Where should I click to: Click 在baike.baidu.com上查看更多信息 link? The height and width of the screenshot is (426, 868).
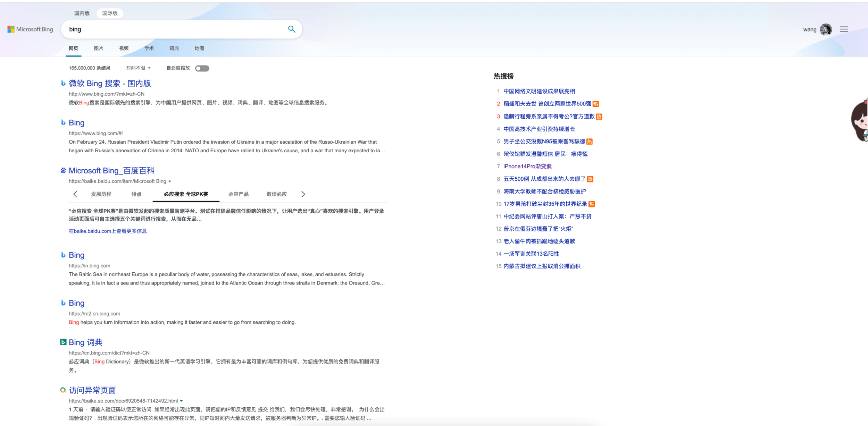click(x=108, y=231)
